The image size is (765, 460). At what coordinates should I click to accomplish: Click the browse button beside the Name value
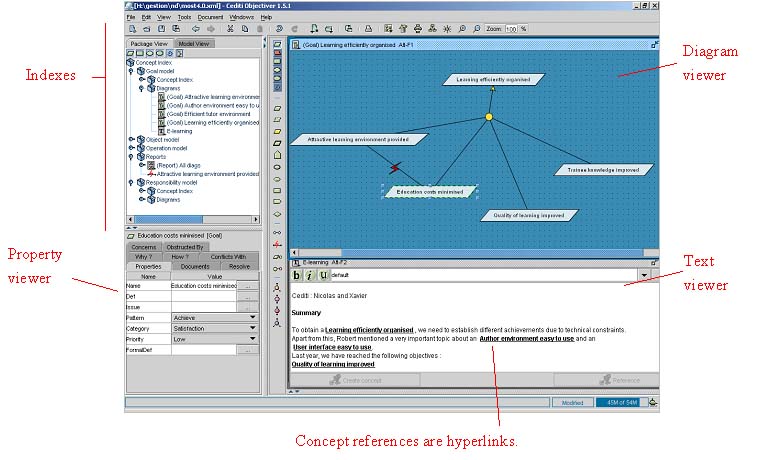[247, 286]
